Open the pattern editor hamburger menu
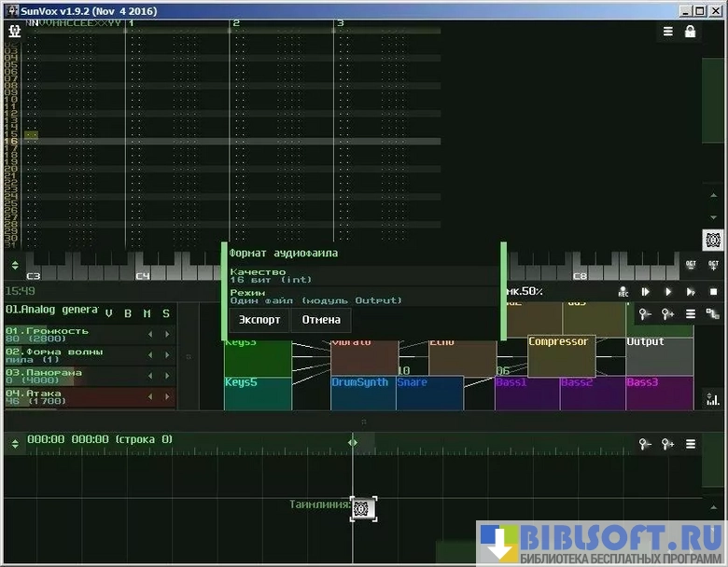The width and height of the screenshot is (728, 567). 668,32
